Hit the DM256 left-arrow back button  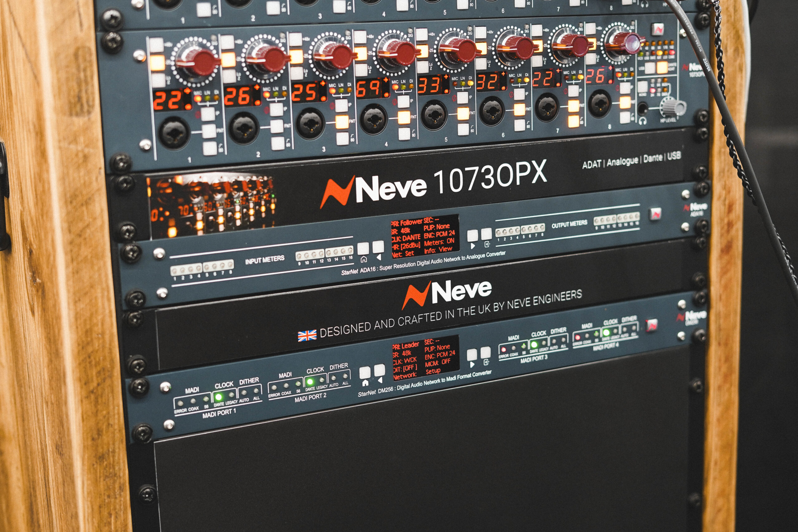(380, 370)
